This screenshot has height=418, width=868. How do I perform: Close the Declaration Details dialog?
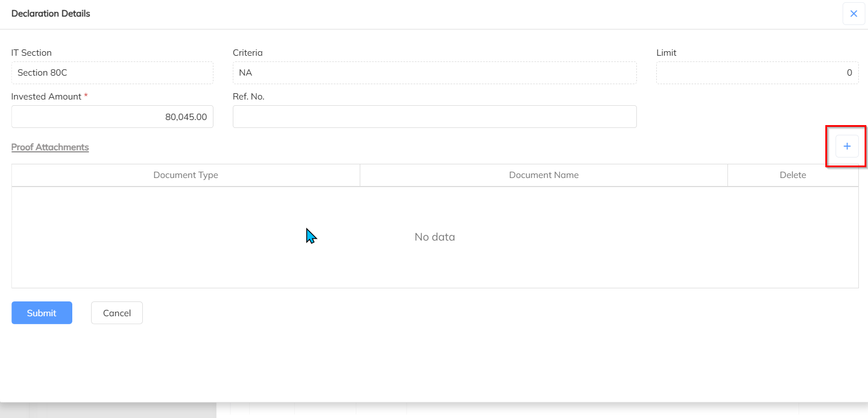coord(853,14)
